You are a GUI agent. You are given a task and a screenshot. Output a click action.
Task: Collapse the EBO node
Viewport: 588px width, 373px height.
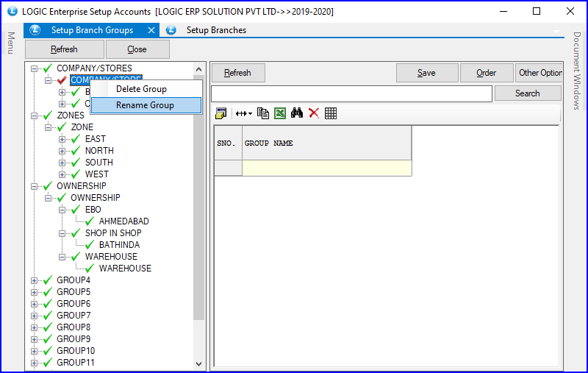click(x=62, y=210)
